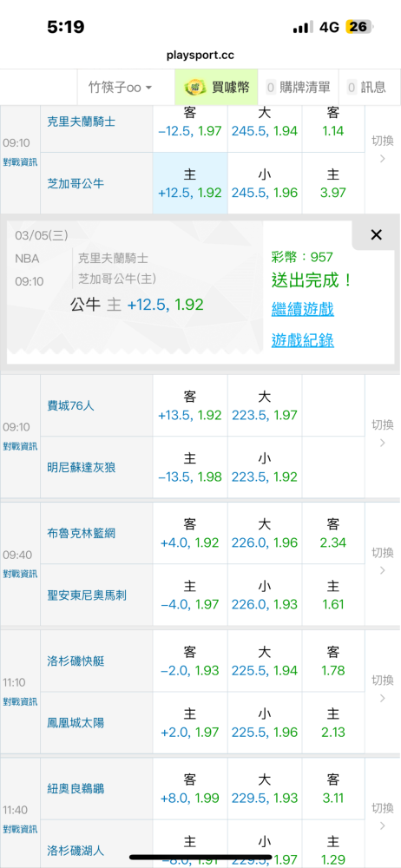Viewport: 401px width, 868px height.
Task: Open 對戰資訊 for the 11:10 game
Action: [x=20, y=701]
